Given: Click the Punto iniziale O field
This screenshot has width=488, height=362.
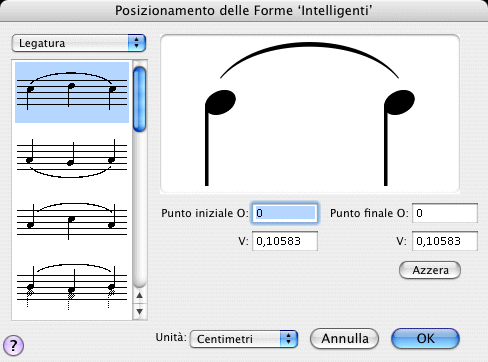Looking at the screenshot, I should [x=285, y=213].
